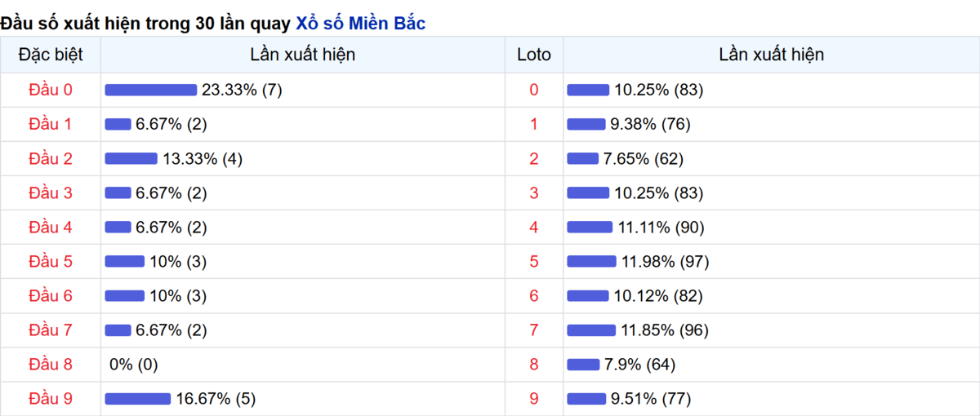This screenshot has height=416, width=980.
Task: Select the 0% (0) value for Đầu 8
Action: coord(134,365)
